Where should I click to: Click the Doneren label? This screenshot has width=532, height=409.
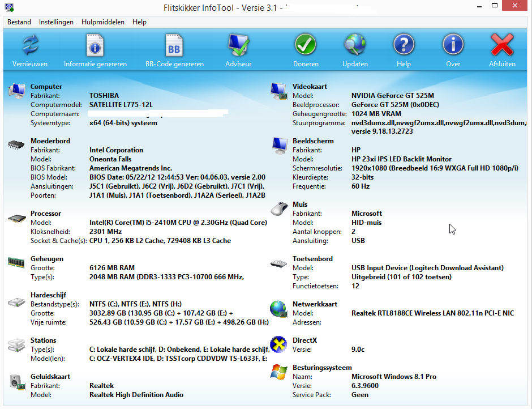pyautogui.click(x=306, y=64)
